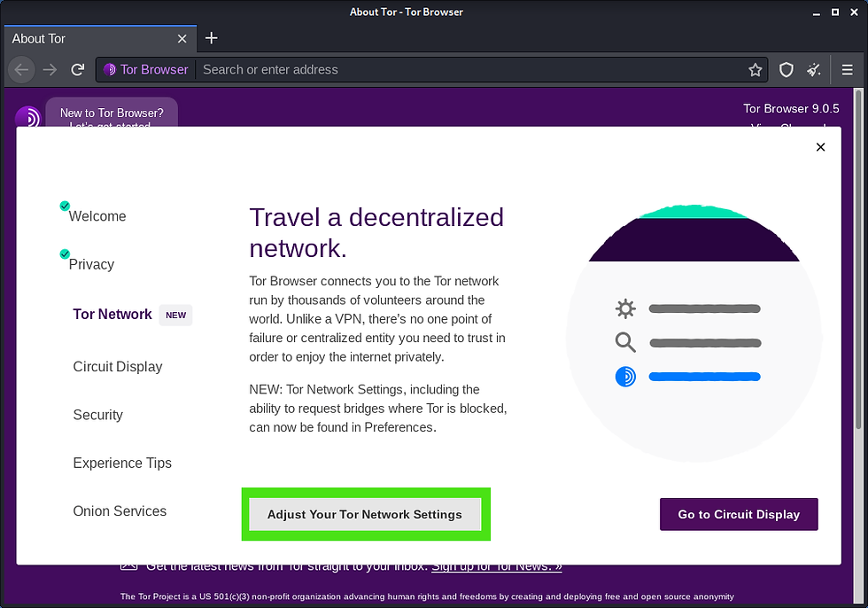The width and height of the screenshot is (868, 608).
Task: Reload the current page
Action: pyautogui.click(x=78, y=70)
